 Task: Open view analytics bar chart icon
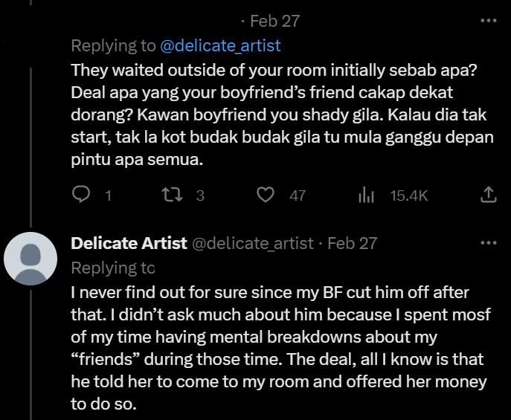tap(366, 195)
